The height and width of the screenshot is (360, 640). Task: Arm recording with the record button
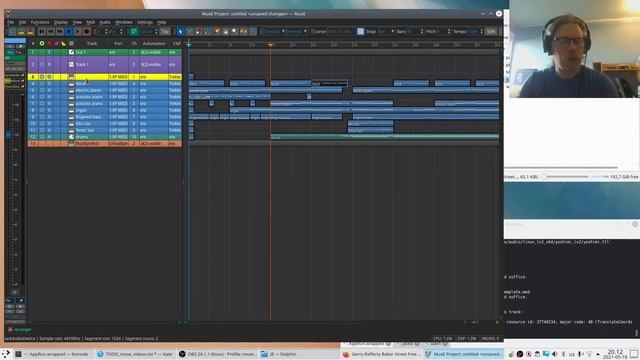[87, 31]
